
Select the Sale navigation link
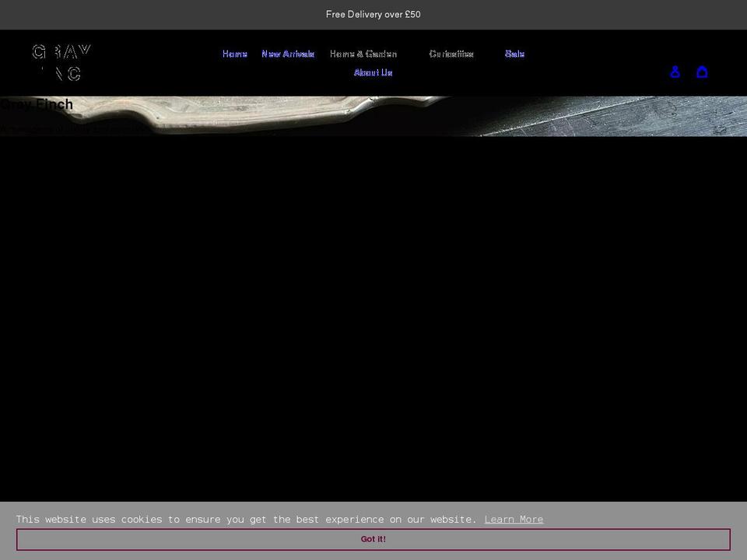tap(514, 54)
